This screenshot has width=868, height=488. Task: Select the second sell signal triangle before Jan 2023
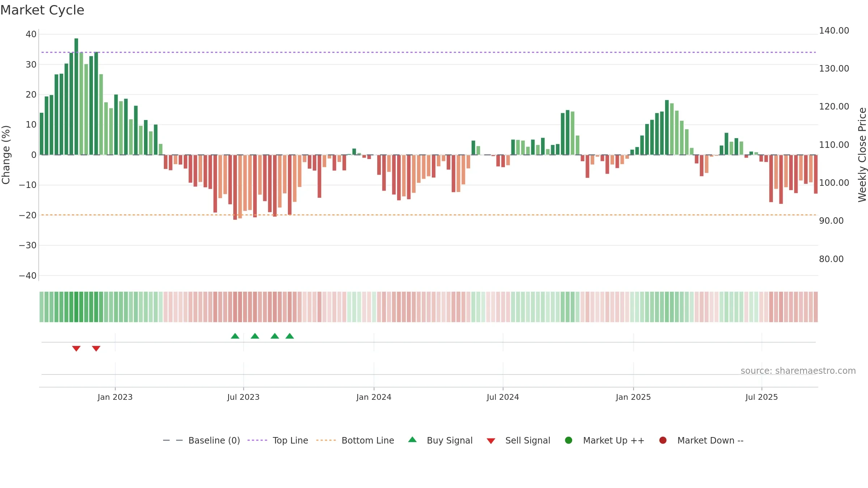96,348
